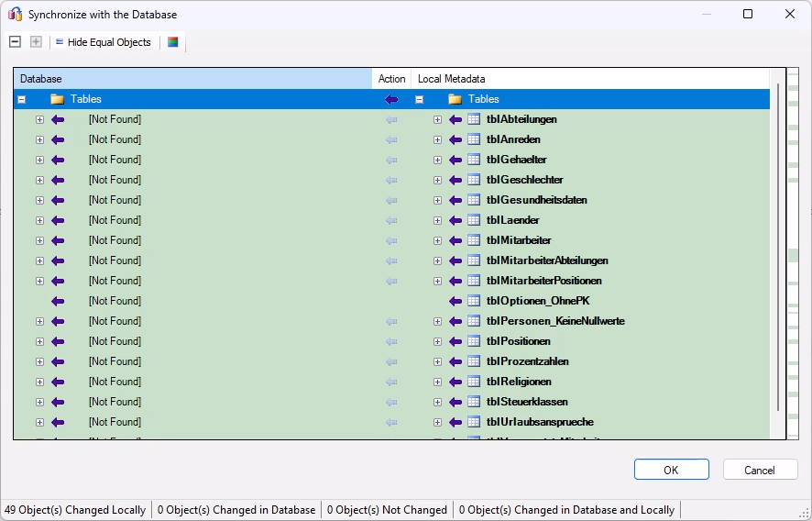Click the Local Metadata Tables folder icon
Viewport: 812px width, 521px height.
pyautogui.click(x=455, y=99)
